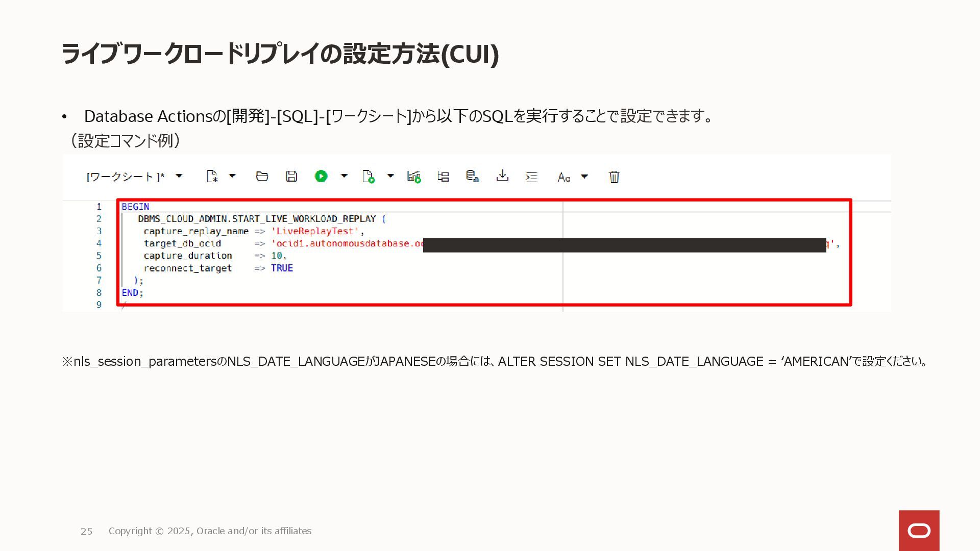Save the worksheet with the floppy icon

point(291,177)
